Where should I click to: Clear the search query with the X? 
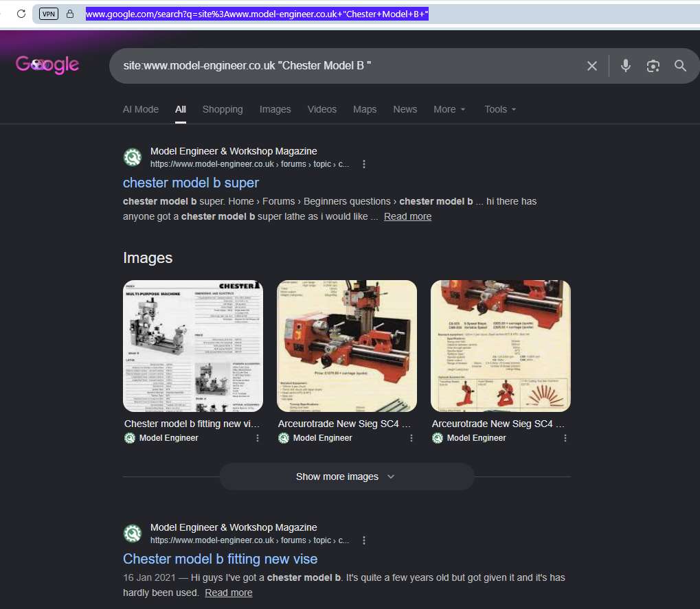click(x=592, y=66)
